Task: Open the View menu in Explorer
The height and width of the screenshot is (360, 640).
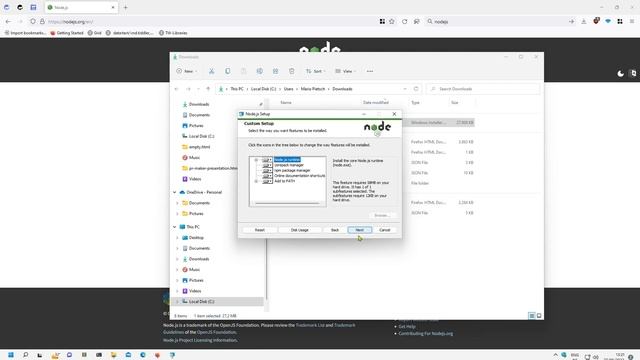Action: click(345, 71)
